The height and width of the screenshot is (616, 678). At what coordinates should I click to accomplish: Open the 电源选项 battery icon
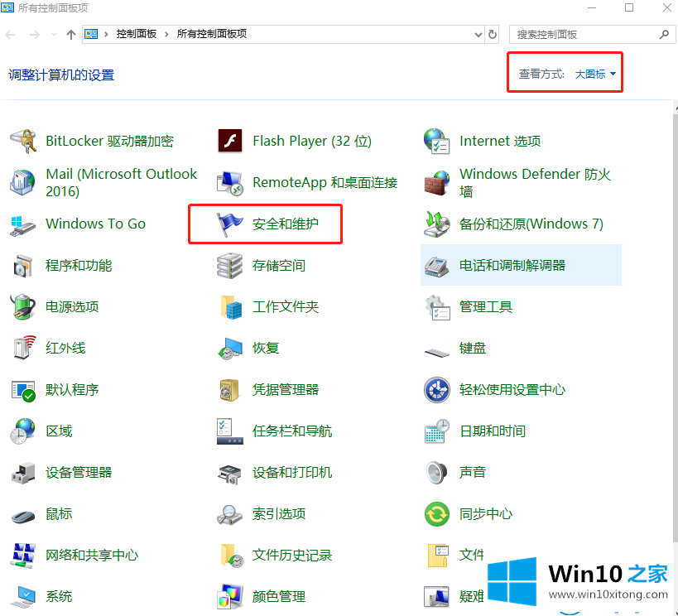pyautogui.click(x=22, y=306)
